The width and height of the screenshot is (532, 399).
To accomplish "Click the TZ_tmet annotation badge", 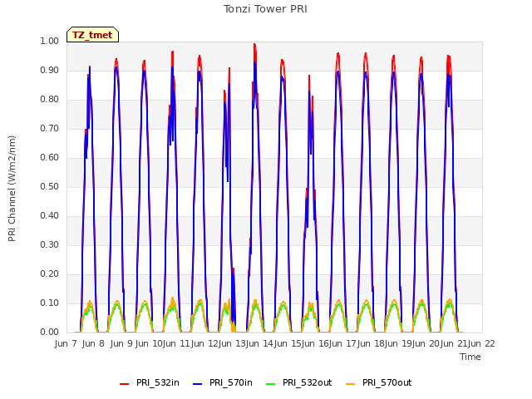I will point(92,35).
